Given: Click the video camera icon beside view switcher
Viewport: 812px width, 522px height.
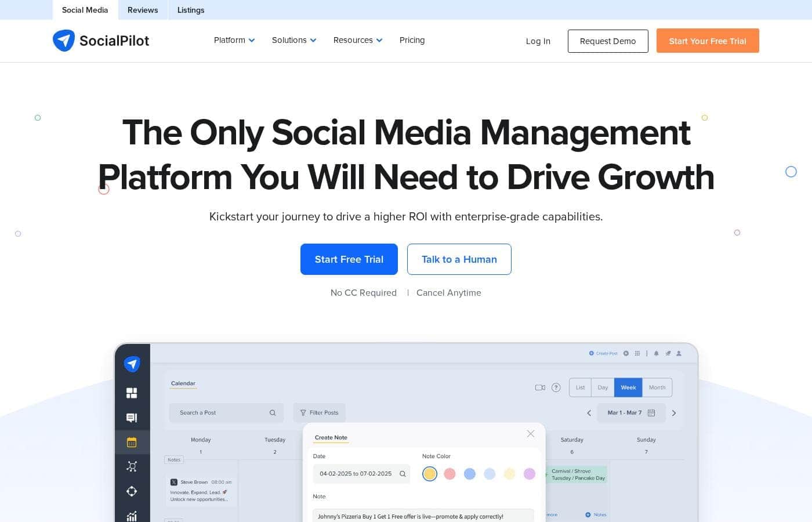Looking at the screenshot, I should point(540,387).
